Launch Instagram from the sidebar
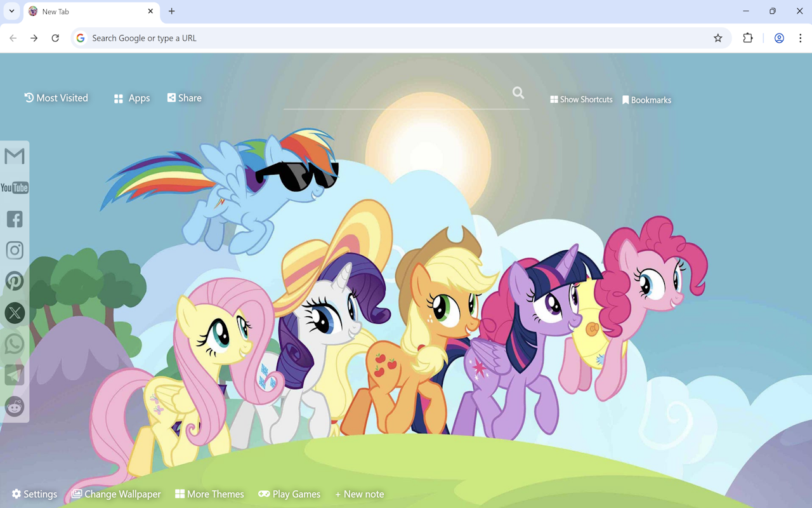Viewport: 812px width, 508px height. (x=14, y=250)
